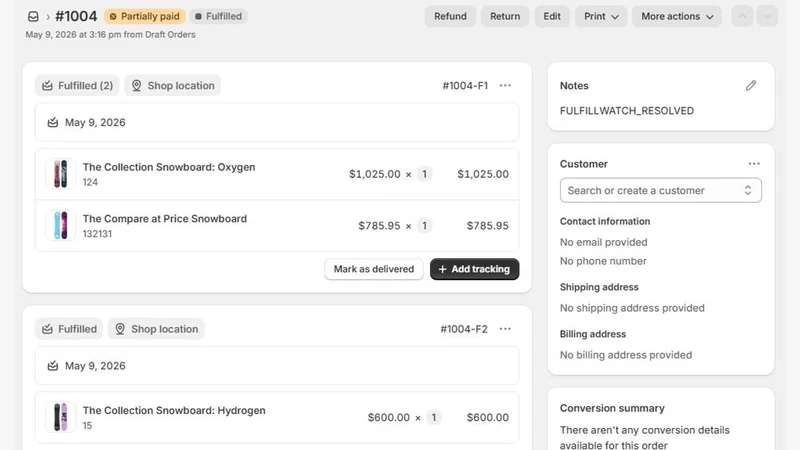This screenshot has height=450, width=800.
Task: Click the Edit order button
Action: (552, 16)
